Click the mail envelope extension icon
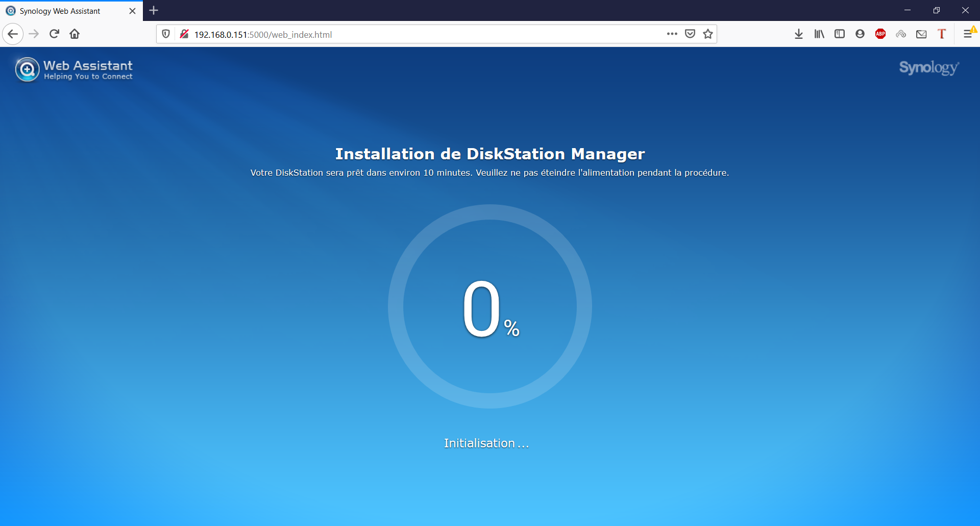The height and width of the screenshot is (526, 980). click(x=921, y=34)
